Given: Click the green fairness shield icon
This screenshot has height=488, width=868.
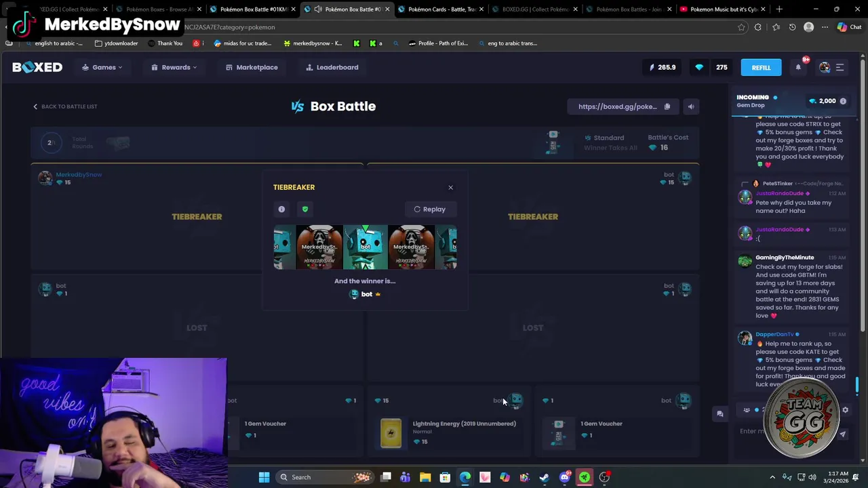Looking at the screenshot, I should tap(305, 209).
